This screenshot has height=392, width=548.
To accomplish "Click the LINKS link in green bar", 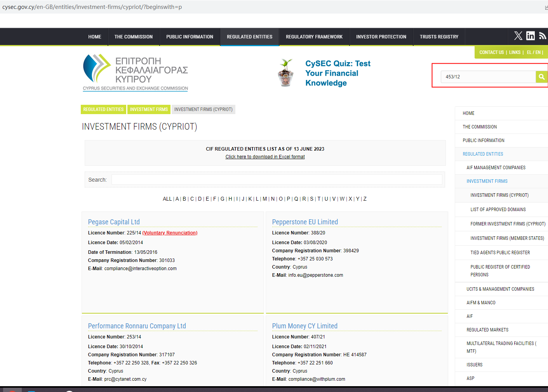I will coord(515,52).
